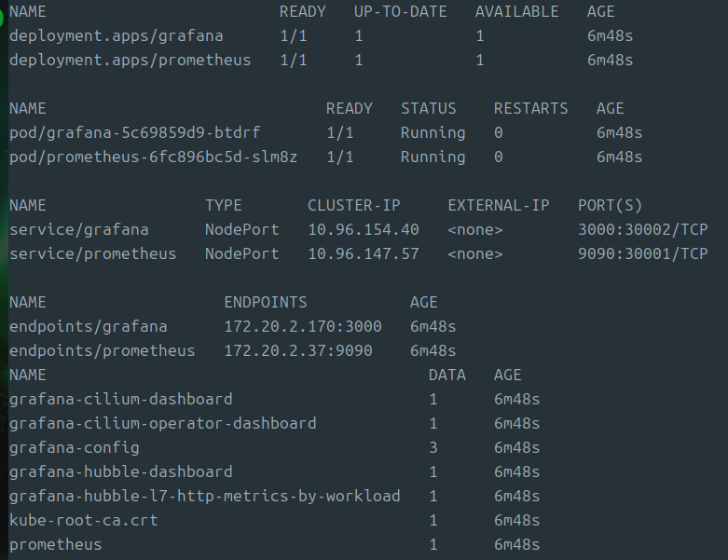Click endpoint address 172.20.2.170:3000
The image size is (728, 560).
[303, 327]
